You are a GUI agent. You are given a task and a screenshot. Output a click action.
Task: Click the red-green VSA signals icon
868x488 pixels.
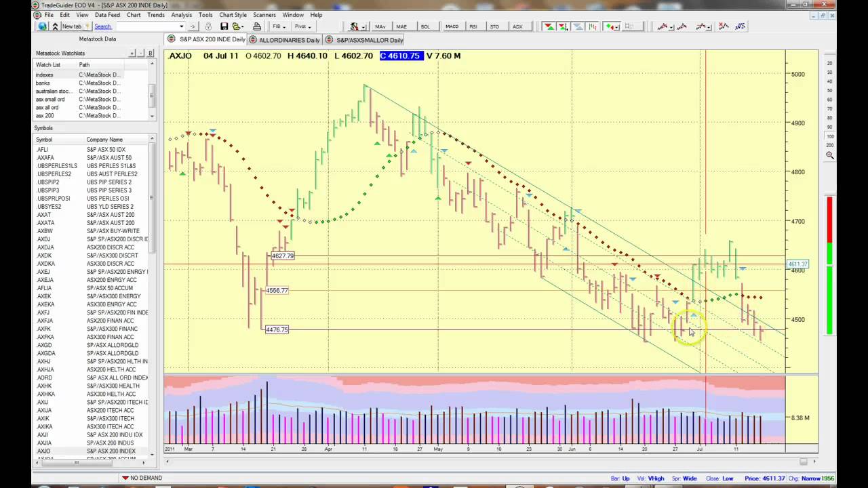coord(549,26)
